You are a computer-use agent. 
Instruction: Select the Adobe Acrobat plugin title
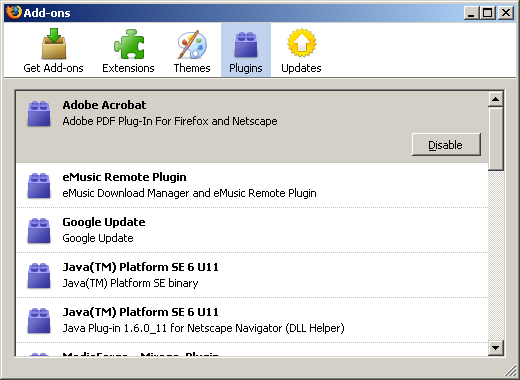[104, 105]
